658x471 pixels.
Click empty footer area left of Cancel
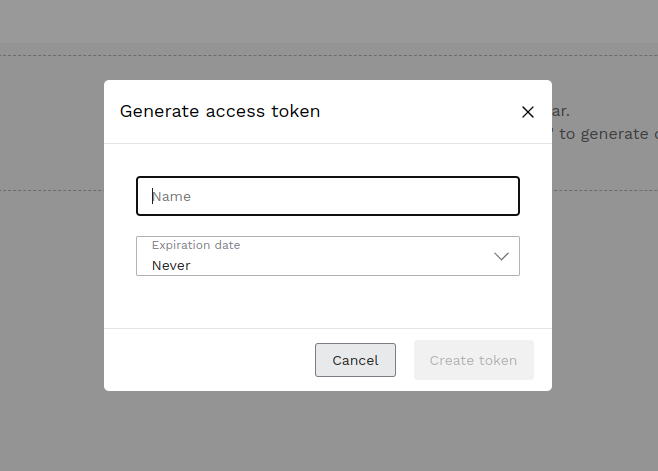coord(210,360)
